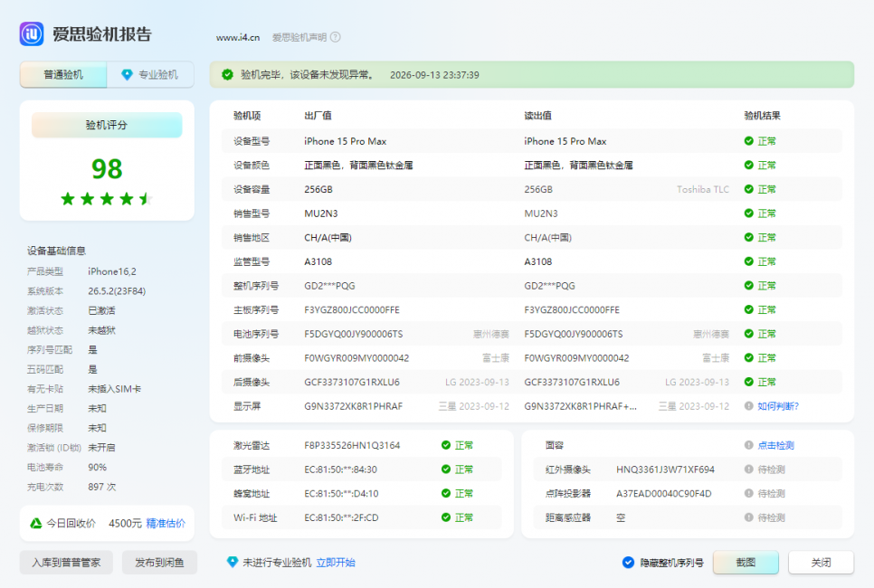
Task: Click the 蓝牙地址 value EC:81:50:**:84:30
Action: tap(340, 469)
